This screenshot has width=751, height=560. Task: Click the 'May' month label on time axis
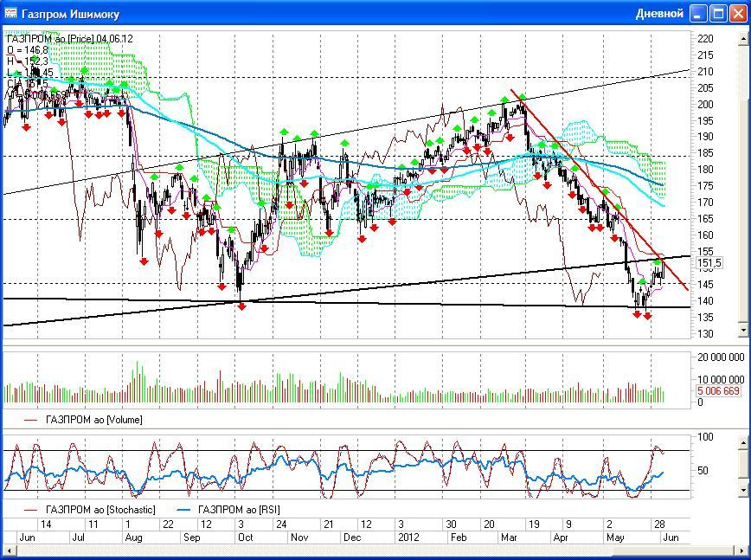(x=615, y=537)
